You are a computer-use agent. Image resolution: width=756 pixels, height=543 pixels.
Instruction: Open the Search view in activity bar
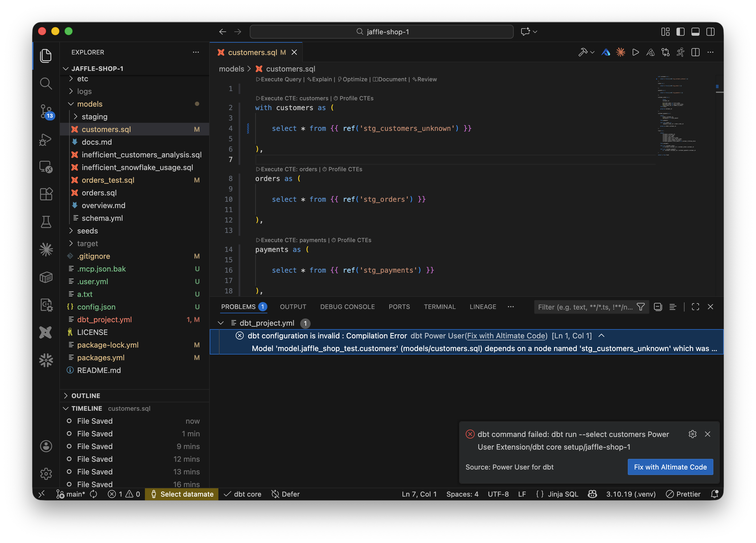(46, 83)
